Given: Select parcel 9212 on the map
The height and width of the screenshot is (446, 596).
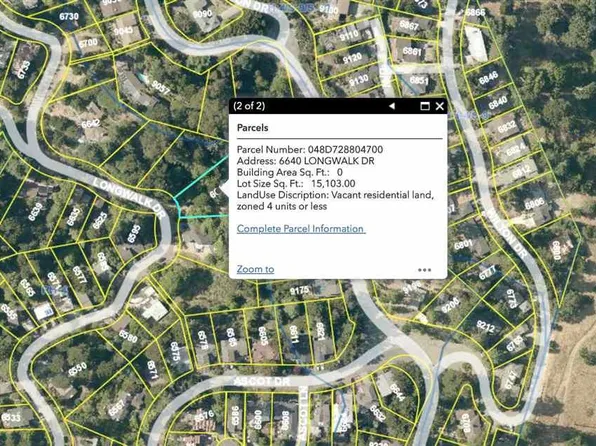Looking at the screenshot, I should [485, 326].
